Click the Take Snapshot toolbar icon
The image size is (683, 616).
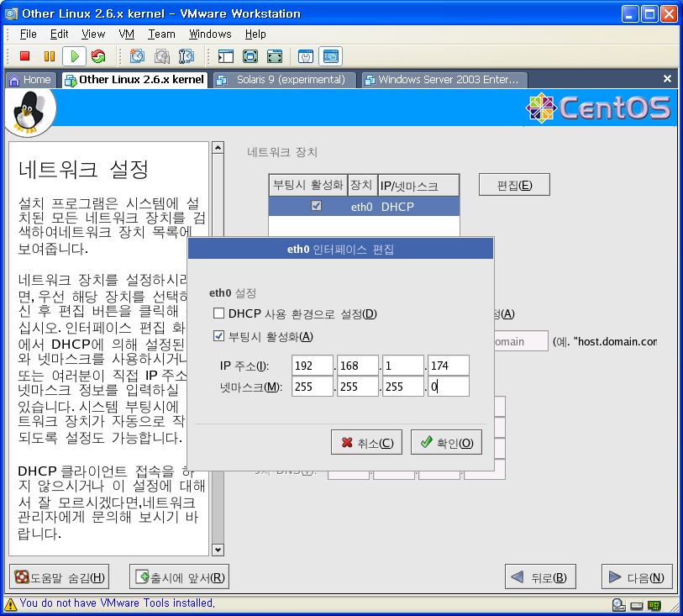point(137,56)
